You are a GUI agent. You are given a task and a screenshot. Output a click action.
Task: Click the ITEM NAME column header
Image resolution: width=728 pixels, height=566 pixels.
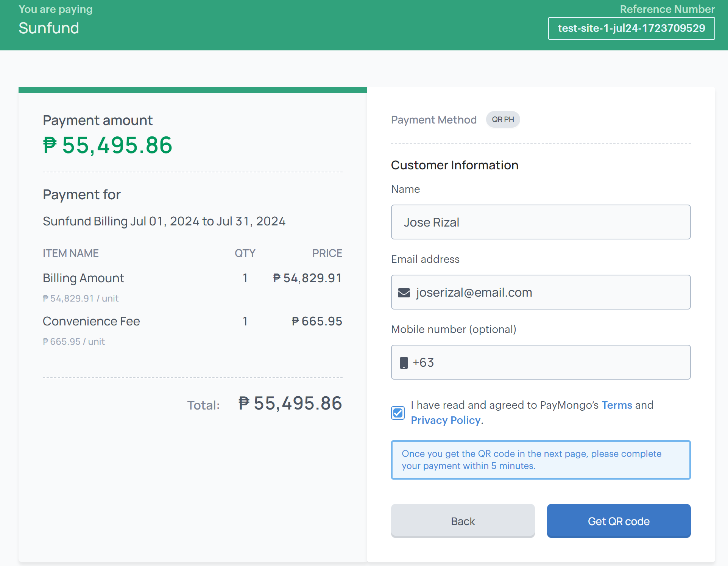click(x=71, y=253)
